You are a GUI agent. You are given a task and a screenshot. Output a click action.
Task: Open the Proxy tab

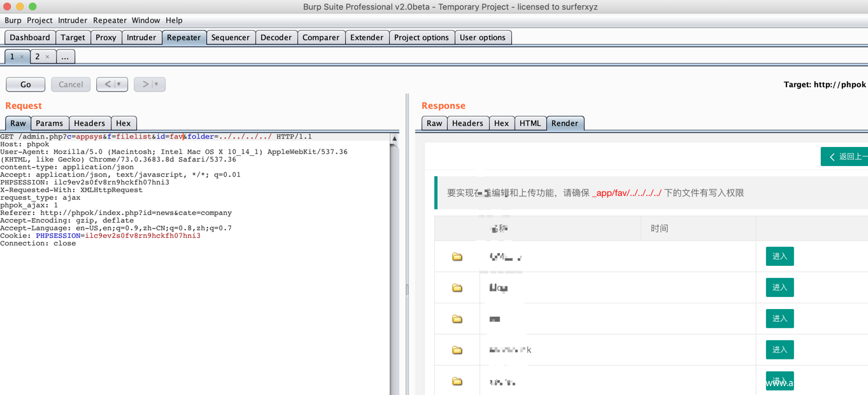106,38
